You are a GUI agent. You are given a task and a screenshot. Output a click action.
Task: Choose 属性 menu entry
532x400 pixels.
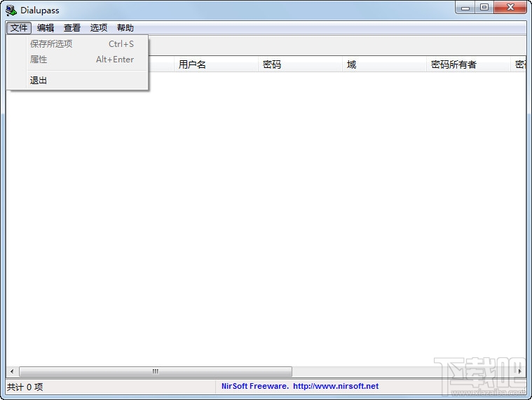(x=77, y=60)
